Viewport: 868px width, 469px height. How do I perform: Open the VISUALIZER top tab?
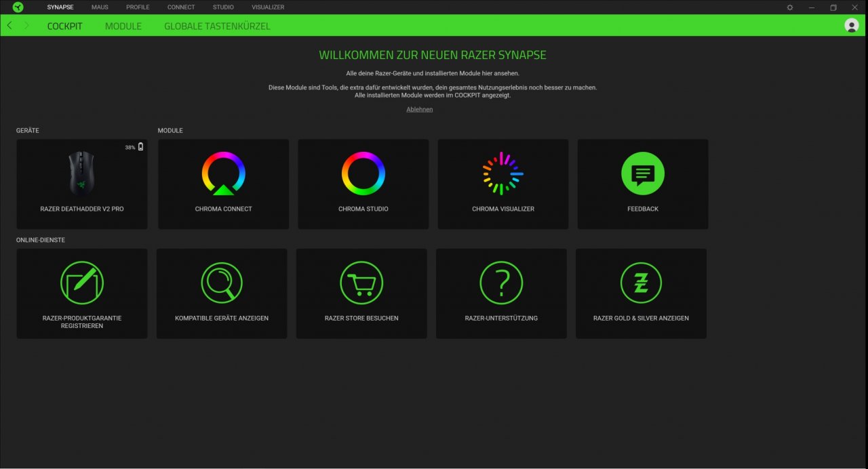pyautogui.click(x=268, y=7)
